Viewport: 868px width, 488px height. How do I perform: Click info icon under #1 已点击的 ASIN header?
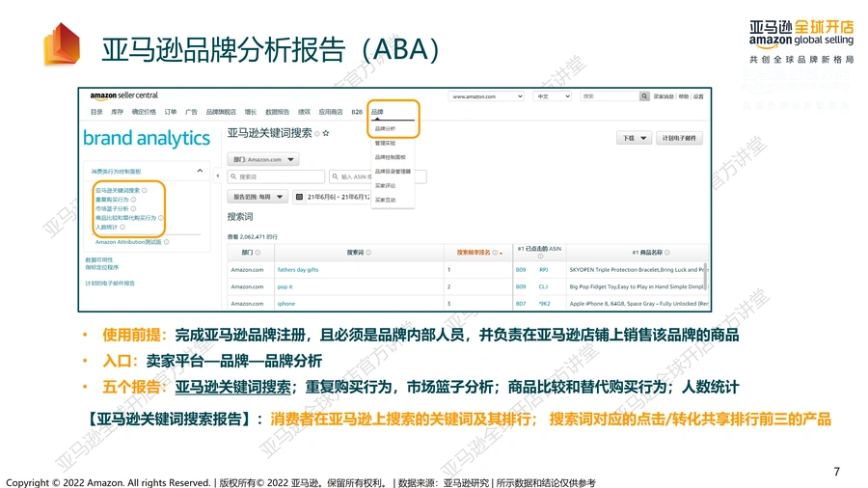(x=540, y=257)
